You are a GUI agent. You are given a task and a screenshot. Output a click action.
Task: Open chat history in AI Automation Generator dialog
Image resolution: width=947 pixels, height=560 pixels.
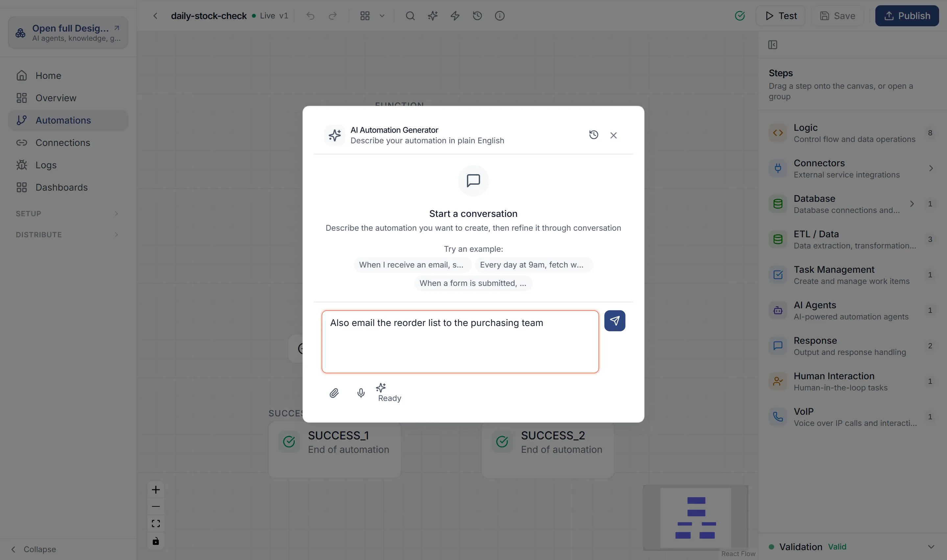pos(594,135)
